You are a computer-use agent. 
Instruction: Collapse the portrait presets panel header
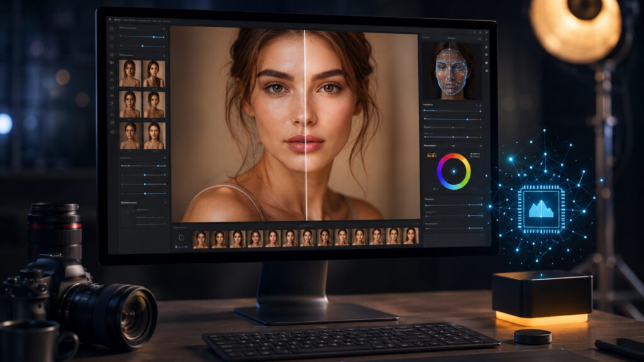tap(164, 55)
